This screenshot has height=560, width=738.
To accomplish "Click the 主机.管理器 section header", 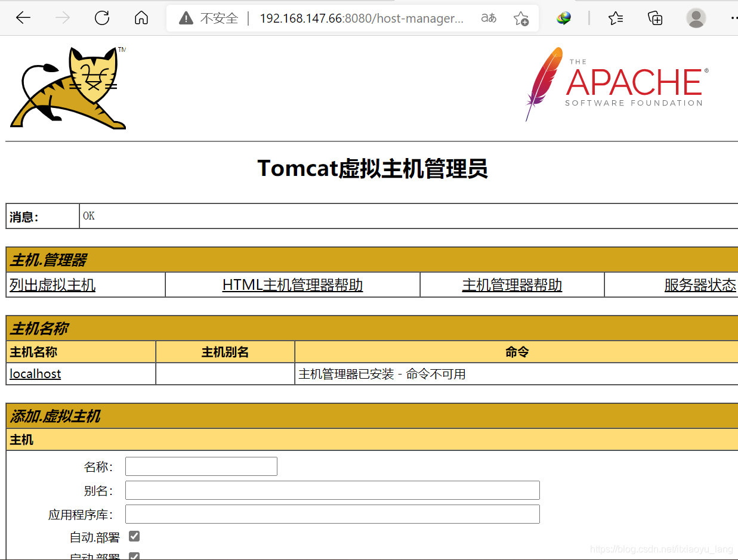I will tap(372, 260).
